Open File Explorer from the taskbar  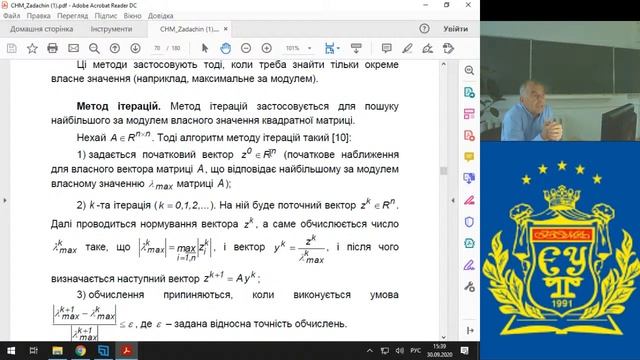tap(57, 351)
